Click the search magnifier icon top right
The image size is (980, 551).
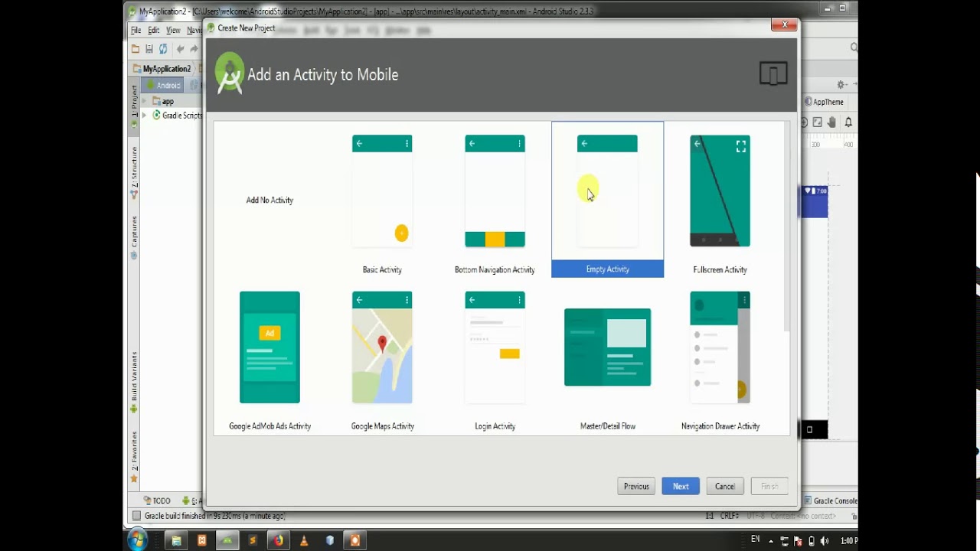click(854, 47)
